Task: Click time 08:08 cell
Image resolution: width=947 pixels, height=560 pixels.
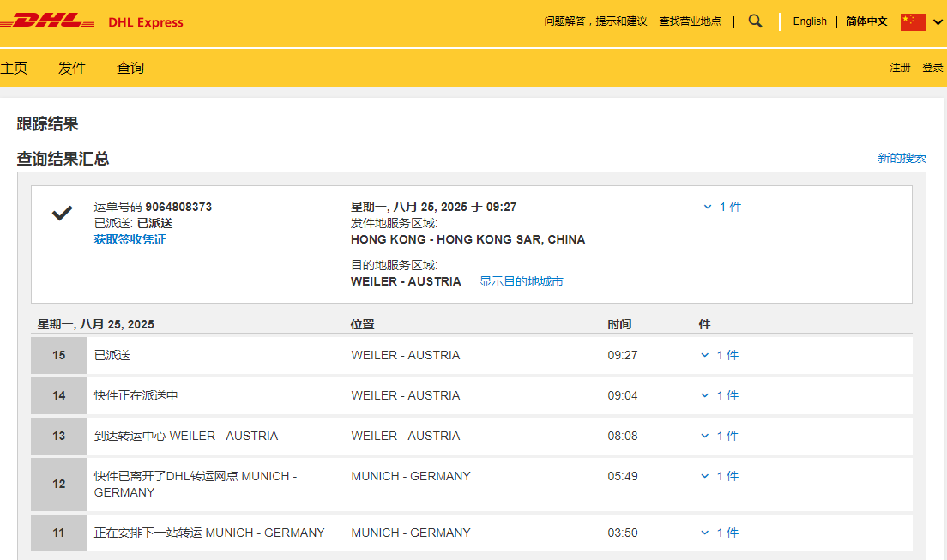Action: [623, 436]
